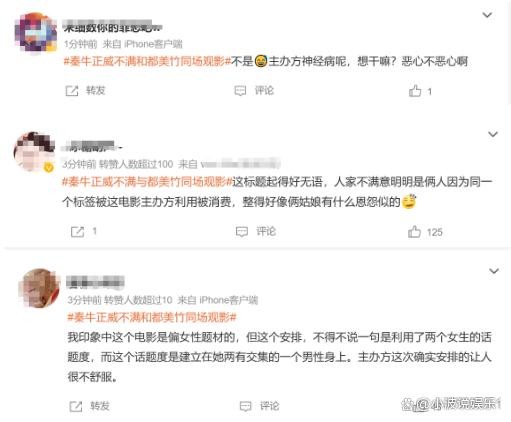This screenshot has width=511, height=422.
Task: Click comment bubble icon on third post
Action: click(x=246, y=406)
